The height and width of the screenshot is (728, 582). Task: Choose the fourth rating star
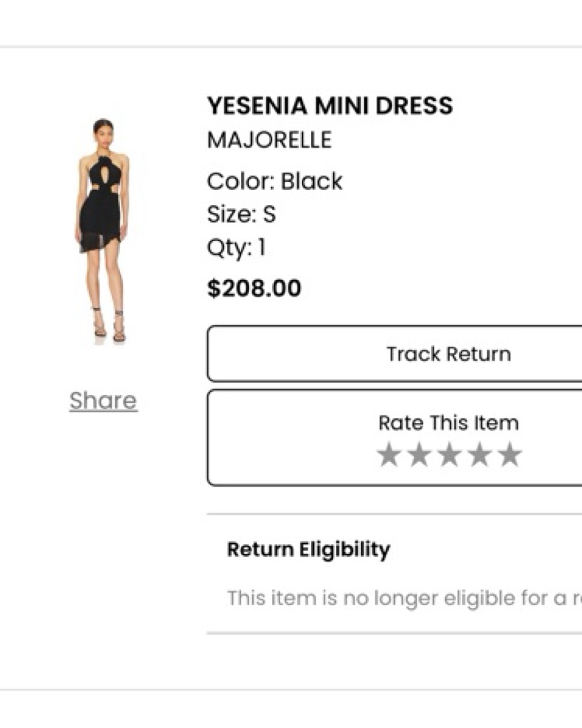pos(479,455)
